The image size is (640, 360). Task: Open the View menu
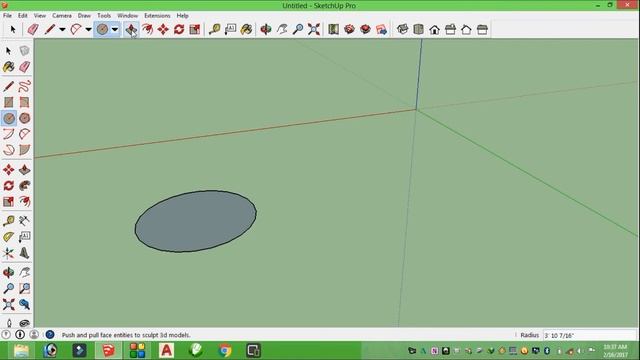(x=40, y=16)
